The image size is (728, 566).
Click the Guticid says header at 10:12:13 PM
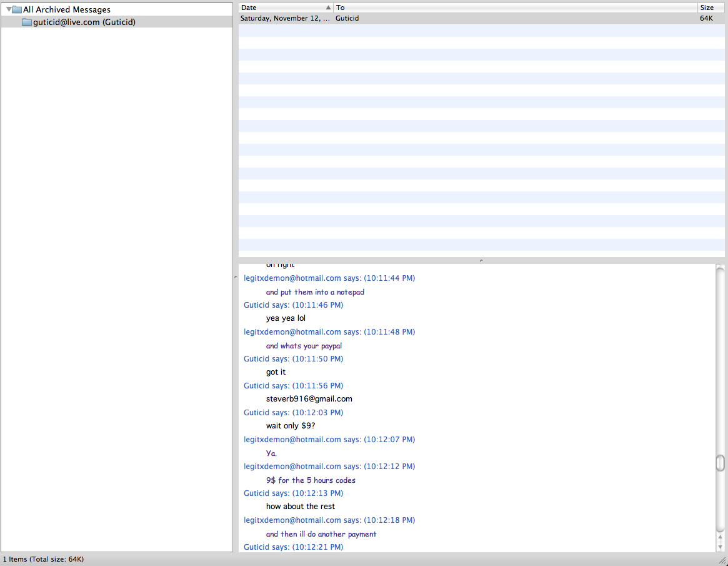tap(294, 493)
